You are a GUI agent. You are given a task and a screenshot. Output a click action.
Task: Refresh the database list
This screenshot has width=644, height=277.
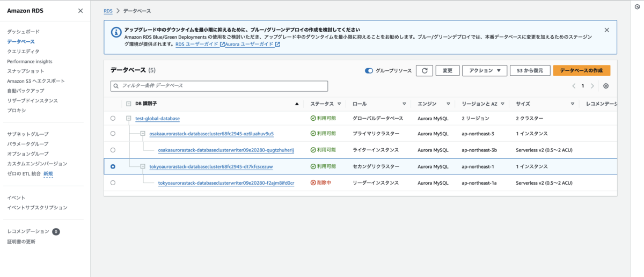(x=424, y=70)
